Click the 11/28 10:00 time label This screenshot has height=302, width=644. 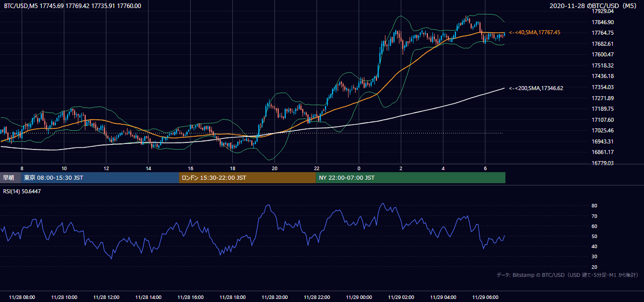click(64, 297)
